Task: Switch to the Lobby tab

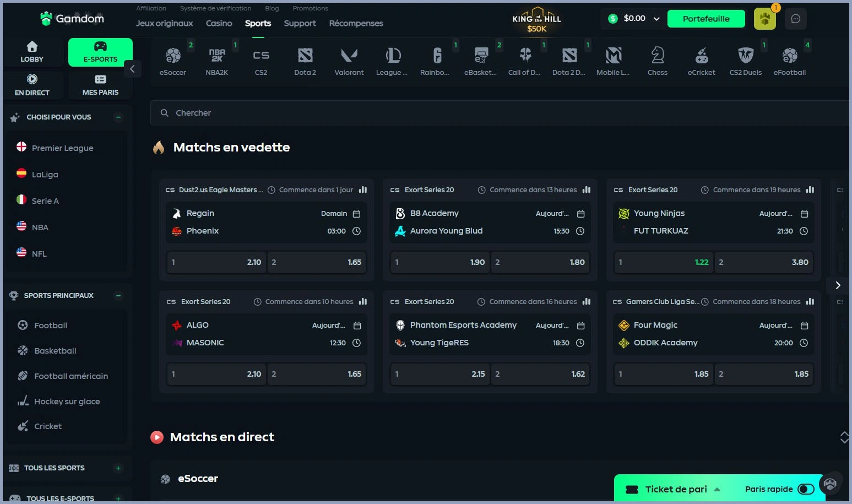Action: coord(32,52)
